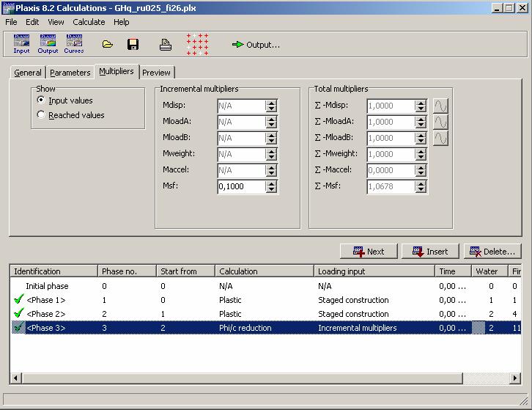Open the File menu
Viewport: 532px width, 410px height.
(11, 22)
